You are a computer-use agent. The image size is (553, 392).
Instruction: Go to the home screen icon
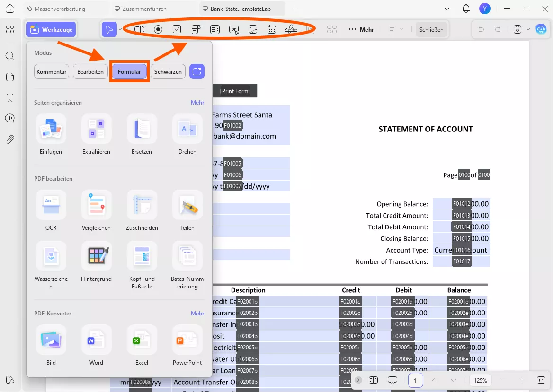[x=10, y=9]
